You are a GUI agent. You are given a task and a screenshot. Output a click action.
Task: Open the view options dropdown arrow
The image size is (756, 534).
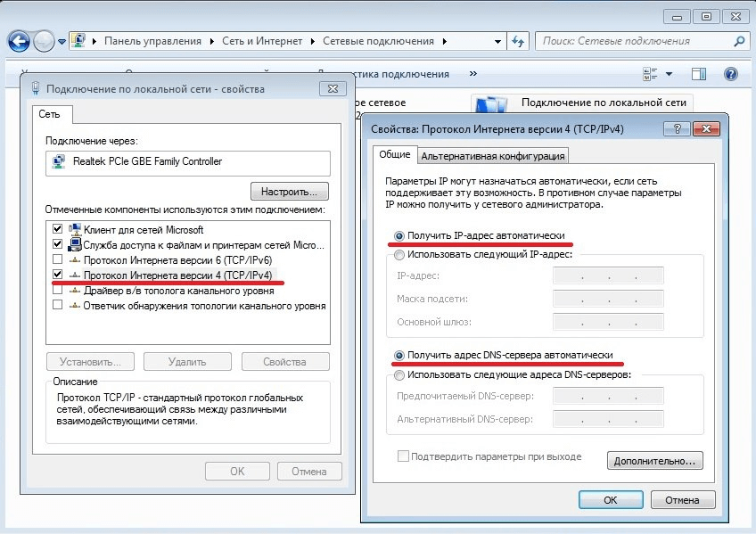[x=670, y=74]
